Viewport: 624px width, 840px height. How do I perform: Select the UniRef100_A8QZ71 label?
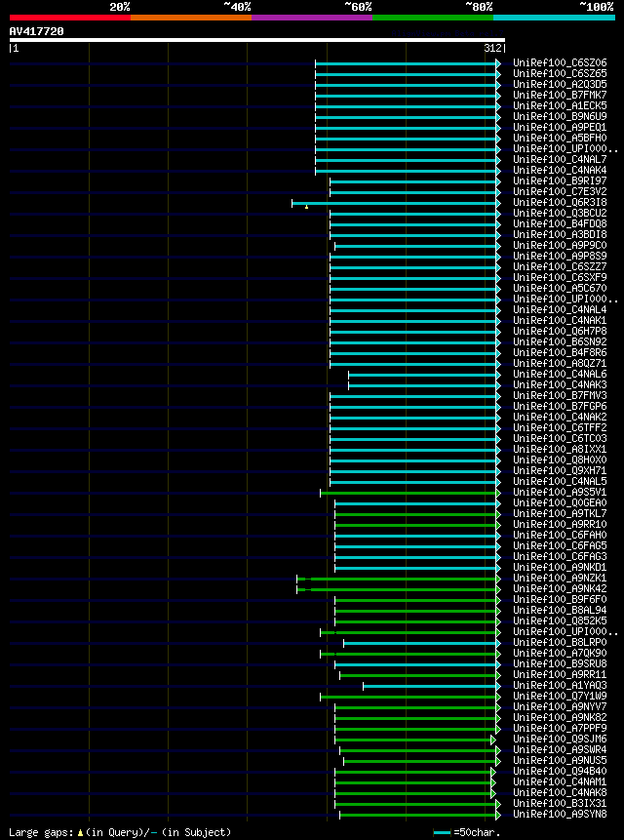560,363
